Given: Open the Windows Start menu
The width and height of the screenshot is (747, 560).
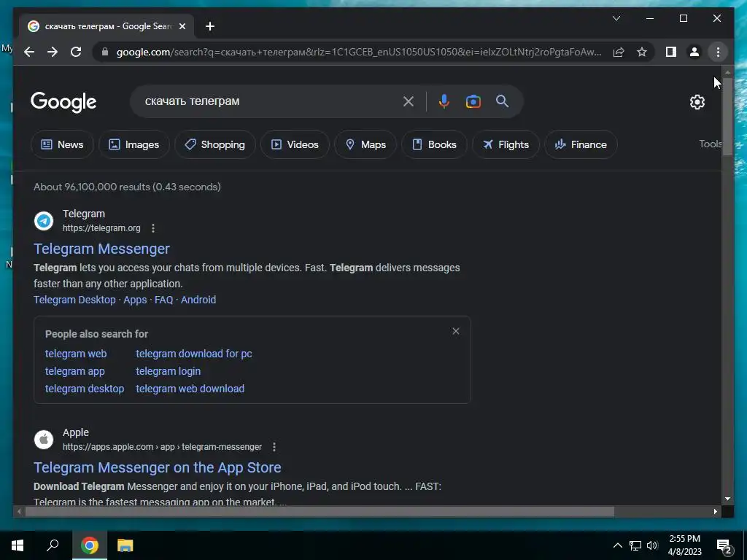Looking at the screenshot, I should (x=18, y=545).
